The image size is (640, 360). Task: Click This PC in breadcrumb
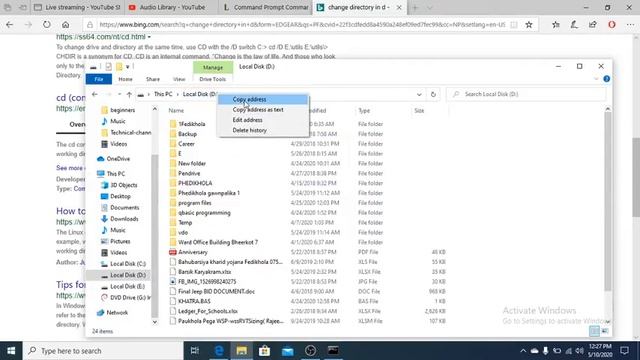click(163, 94)
